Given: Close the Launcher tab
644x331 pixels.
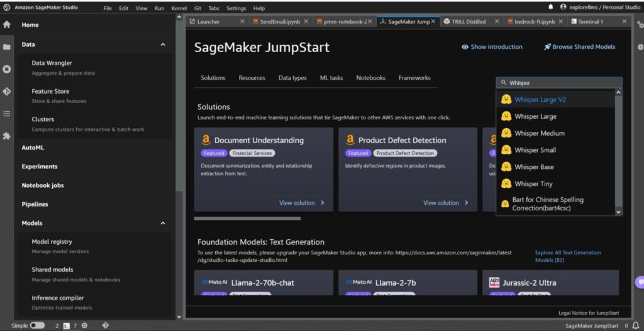Looking at the screenshot, I should 242,21.
